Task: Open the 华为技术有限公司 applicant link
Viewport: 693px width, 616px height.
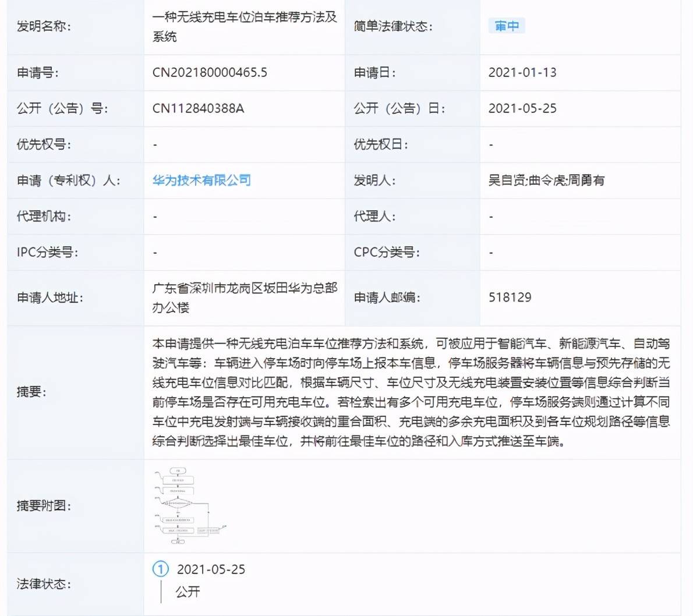Action: pyautogui.click(x=201, y=180)
